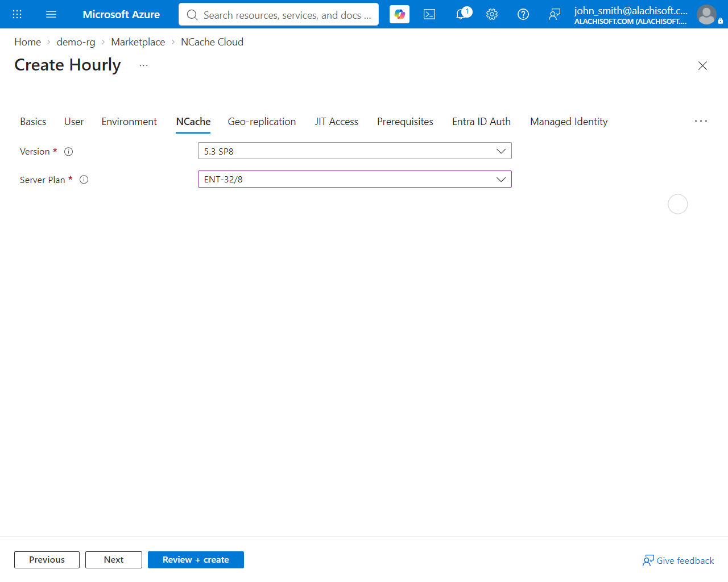Open the Help question mark icon
The height and width of the screenshot is (582, 728).
point(523,14)
